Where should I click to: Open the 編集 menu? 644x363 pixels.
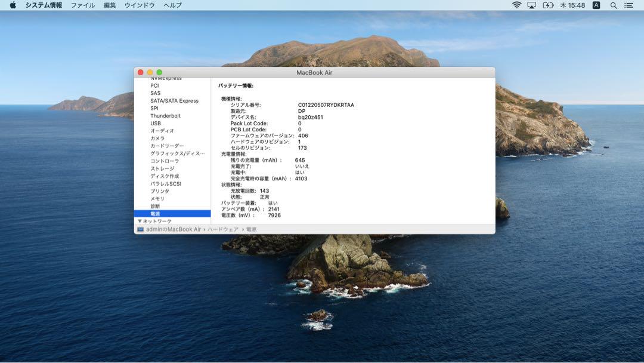[x=110, y=5]
